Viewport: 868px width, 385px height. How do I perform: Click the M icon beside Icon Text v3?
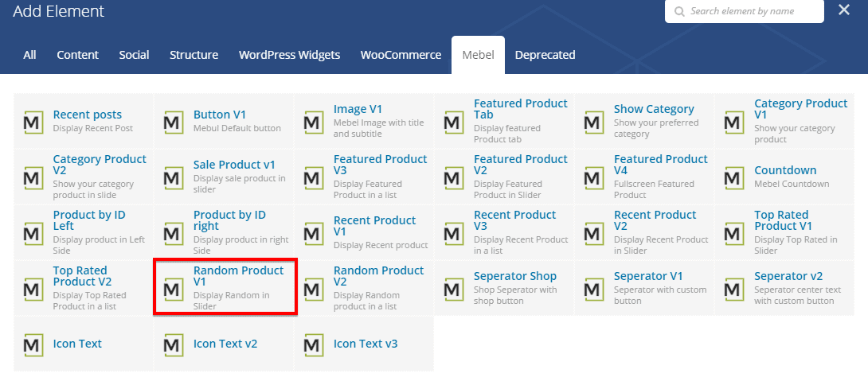tap(314, 344)
